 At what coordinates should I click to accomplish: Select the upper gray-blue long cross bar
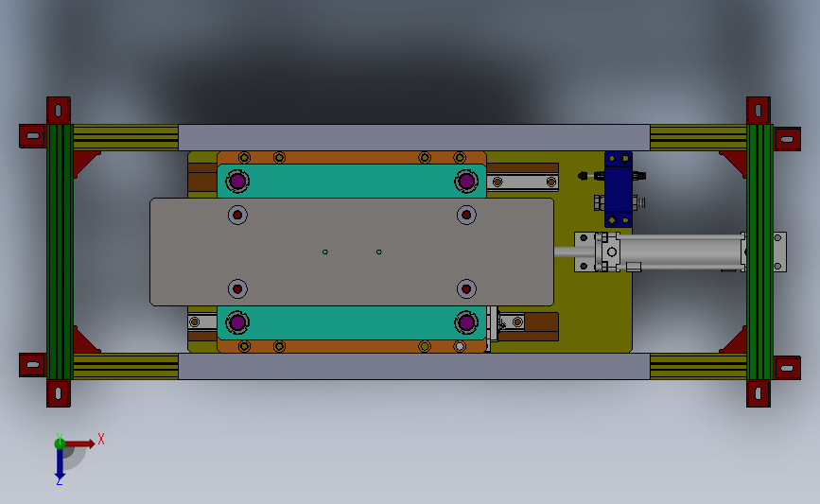point(414,137)
